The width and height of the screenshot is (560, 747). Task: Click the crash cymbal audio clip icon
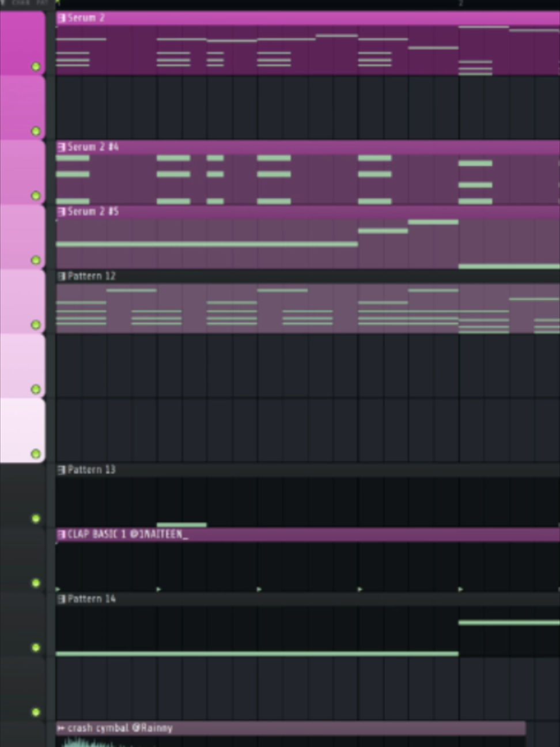pos(61,728)
